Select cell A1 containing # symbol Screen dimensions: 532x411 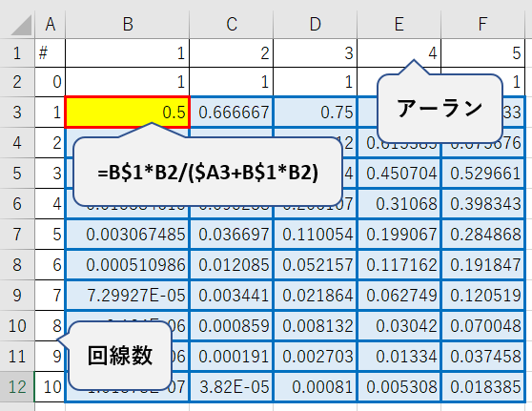pos(50,53)
